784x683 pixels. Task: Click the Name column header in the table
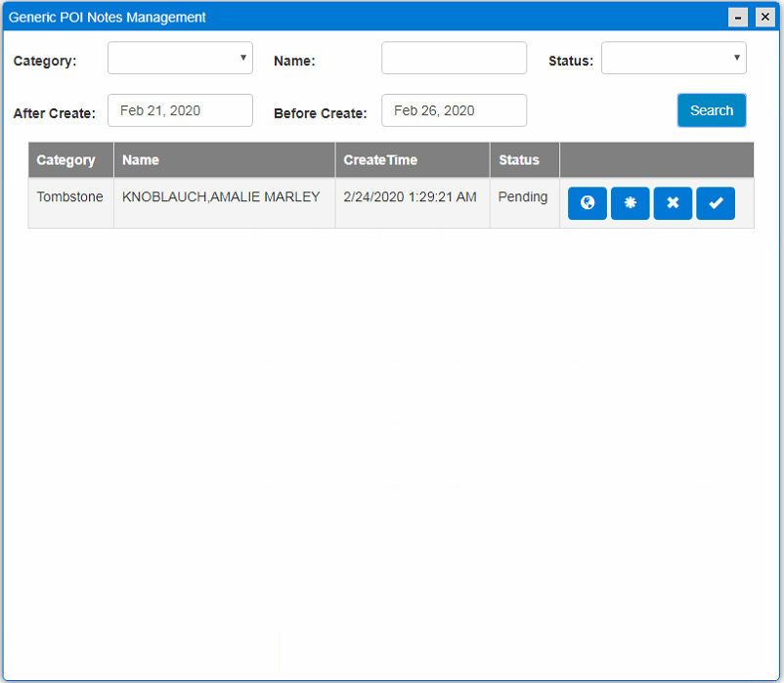(141, 160)
